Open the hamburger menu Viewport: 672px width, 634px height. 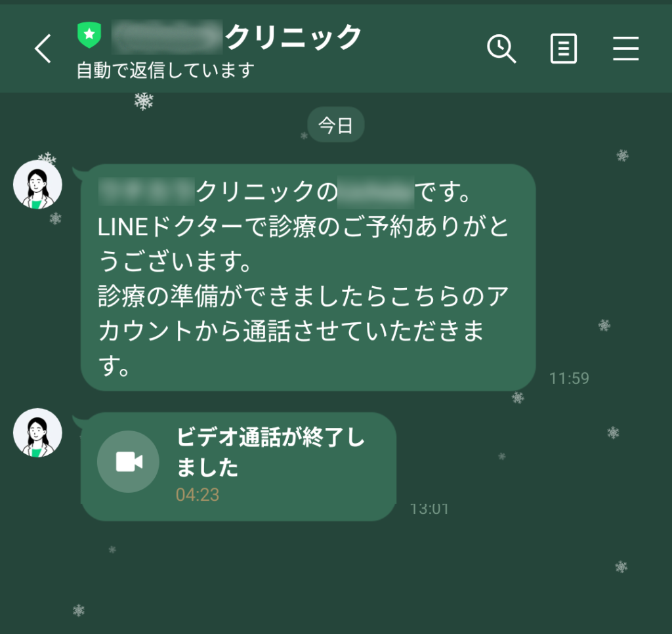[625, 49]
